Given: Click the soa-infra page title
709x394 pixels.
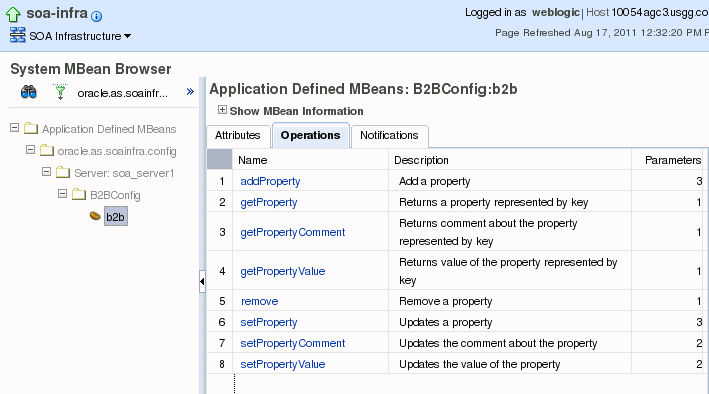Looking at the screenshot, I should pos(57,13).
